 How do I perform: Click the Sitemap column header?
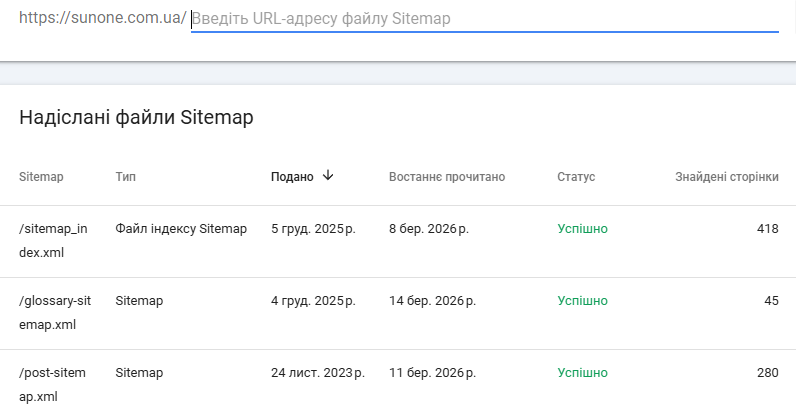click(x=41, y=177)
